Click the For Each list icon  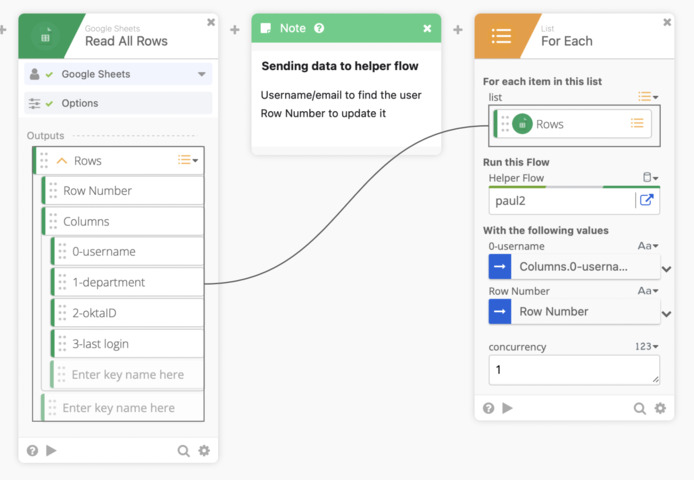click(501, 36)
